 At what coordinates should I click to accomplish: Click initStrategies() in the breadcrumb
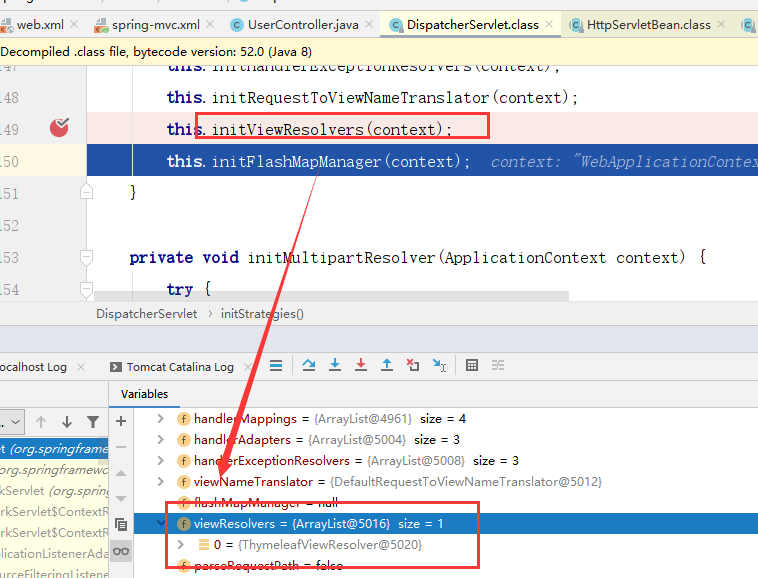point(262,314)
